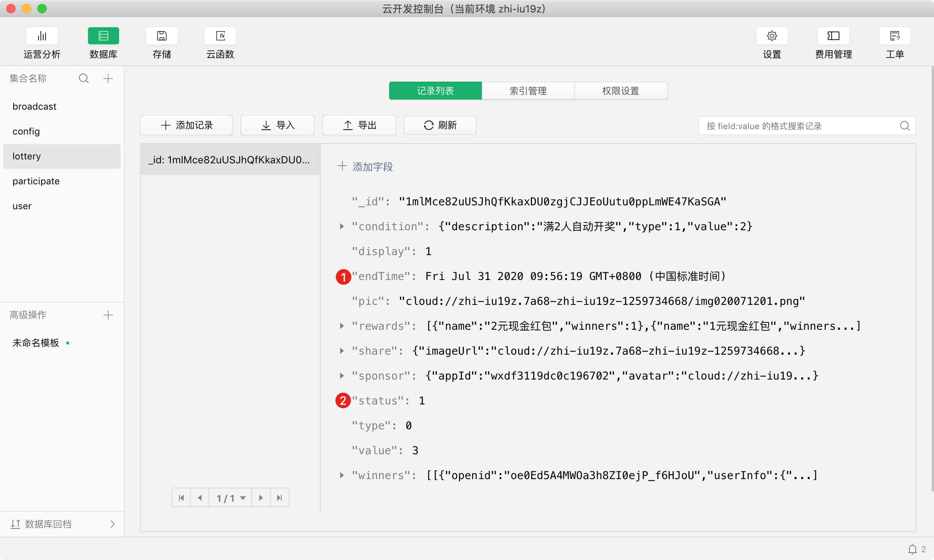Click the type value 0
934x560 pixels.
pyautogui.click(x=409, y=425)
